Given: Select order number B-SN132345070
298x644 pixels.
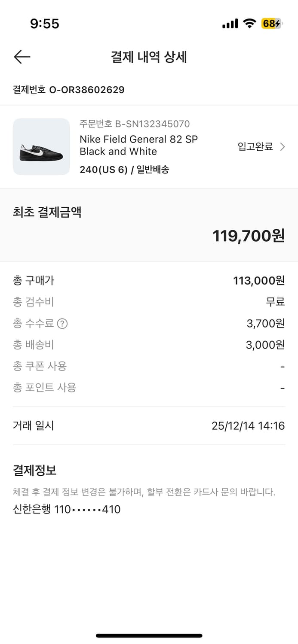Looking at the screenshot, I should [134, 124].
